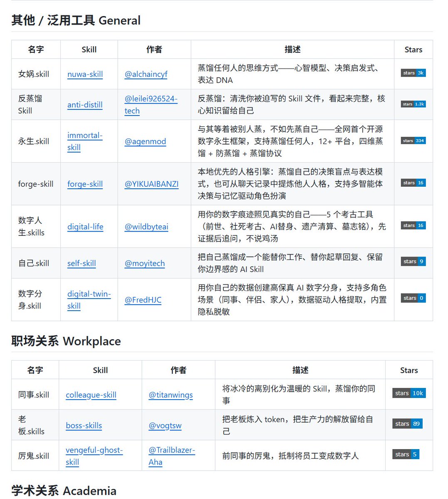The image size is (448, 499).
Task: Visit the digital-life skill link
Action: 85,227
